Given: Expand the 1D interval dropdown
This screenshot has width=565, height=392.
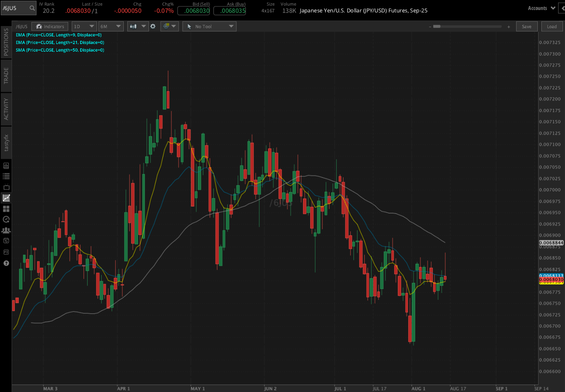Looking at the screenshot, I should click(x=84, y=26).
